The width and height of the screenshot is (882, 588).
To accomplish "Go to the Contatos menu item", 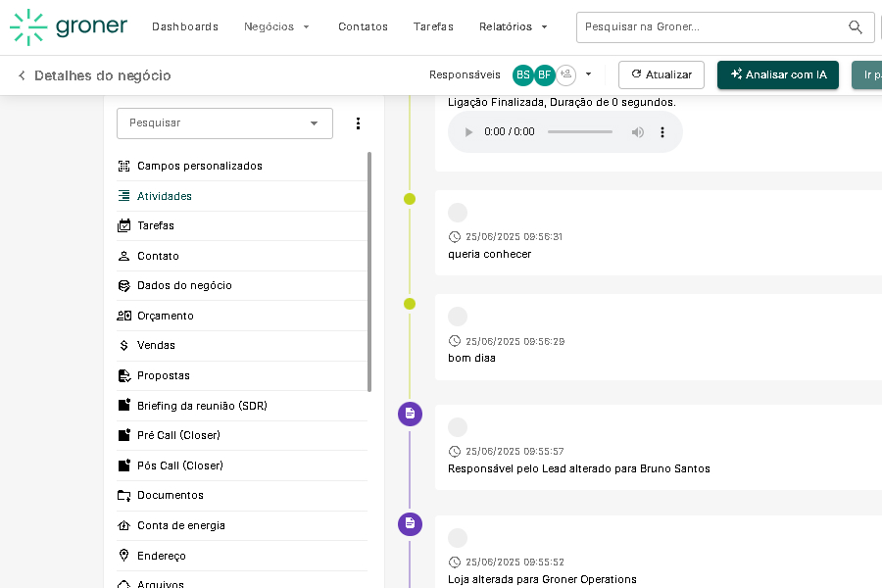I will point(363,27).
